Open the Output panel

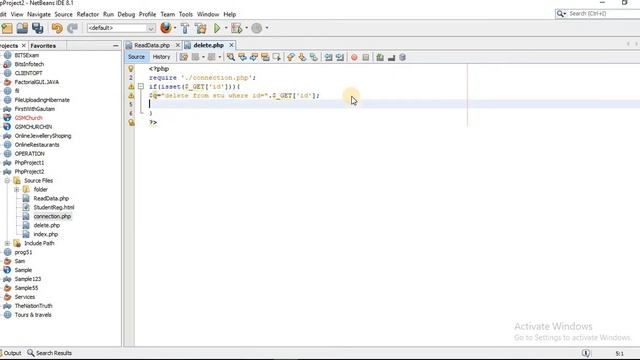12,353
